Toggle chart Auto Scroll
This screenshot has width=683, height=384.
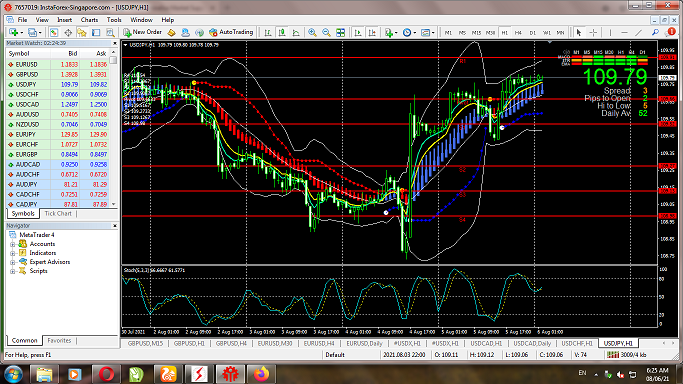tap(358, 33)
